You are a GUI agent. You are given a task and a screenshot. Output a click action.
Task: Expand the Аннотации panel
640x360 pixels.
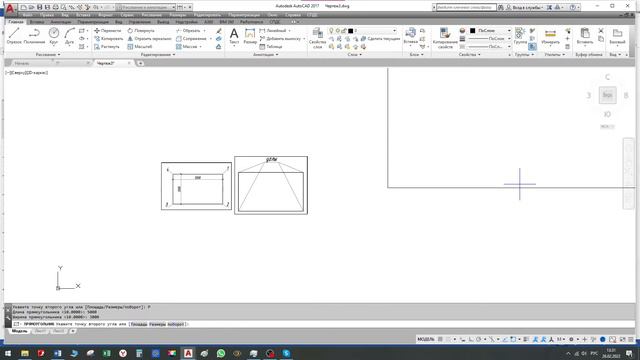click(x=265, y=54)
